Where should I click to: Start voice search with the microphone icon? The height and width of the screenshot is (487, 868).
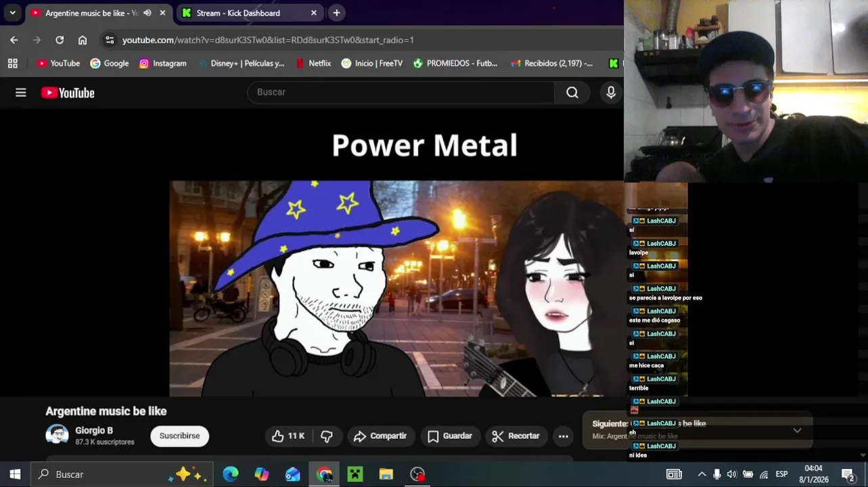[x=611, y=93]
